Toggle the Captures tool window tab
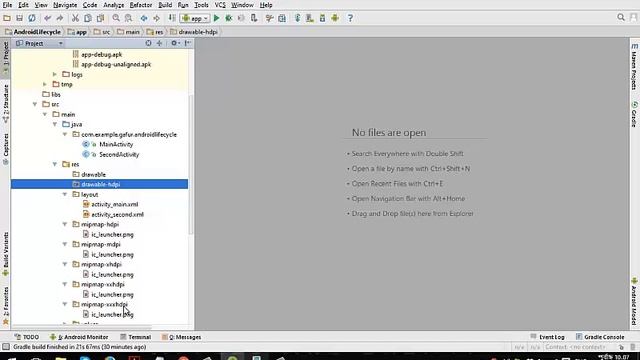This screenshot has height=360, width=640. coord(6,149)
